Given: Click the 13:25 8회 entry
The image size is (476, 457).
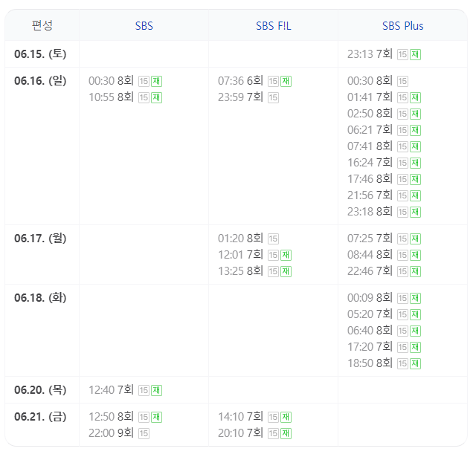Looking at the screenshot, I should (240, 271).
